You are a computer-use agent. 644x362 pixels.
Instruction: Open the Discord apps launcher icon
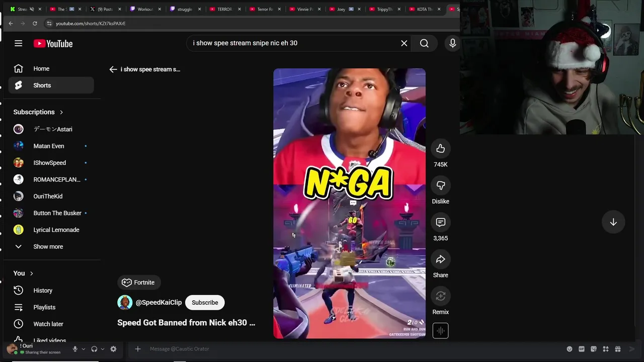point(606,349)
